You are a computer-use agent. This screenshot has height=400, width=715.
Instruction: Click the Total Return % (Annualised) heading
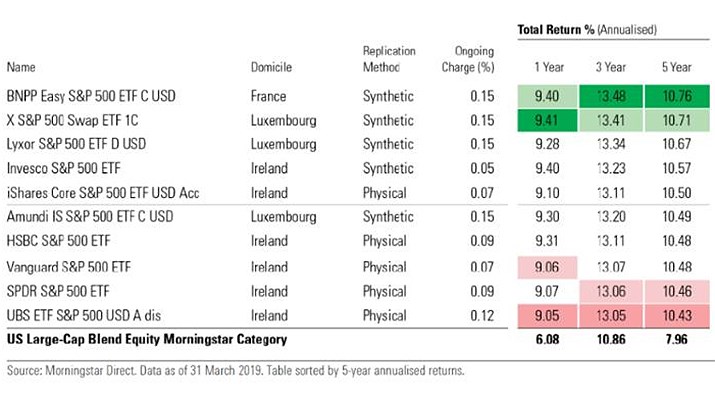coord(585,31)
